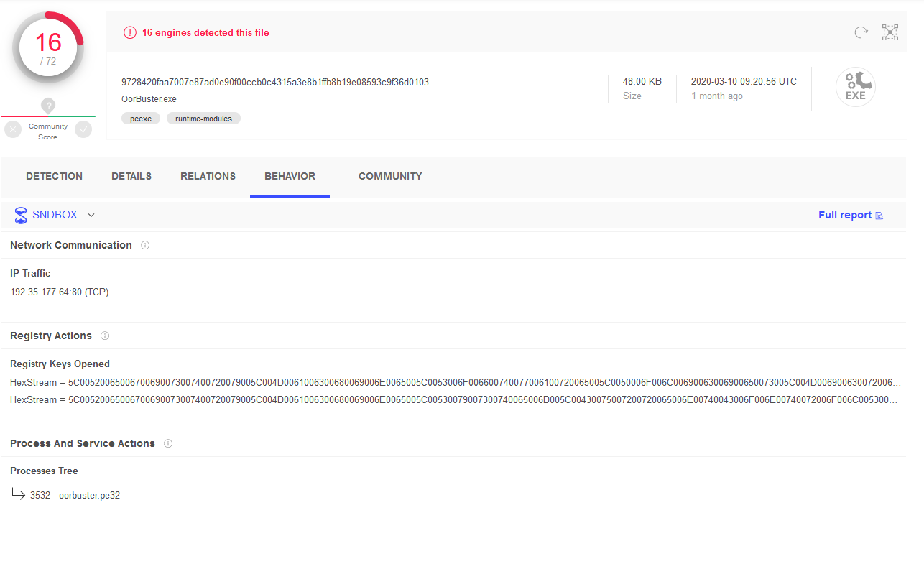Click the peexe tag

pyautogui.click(x=141, y=119)
